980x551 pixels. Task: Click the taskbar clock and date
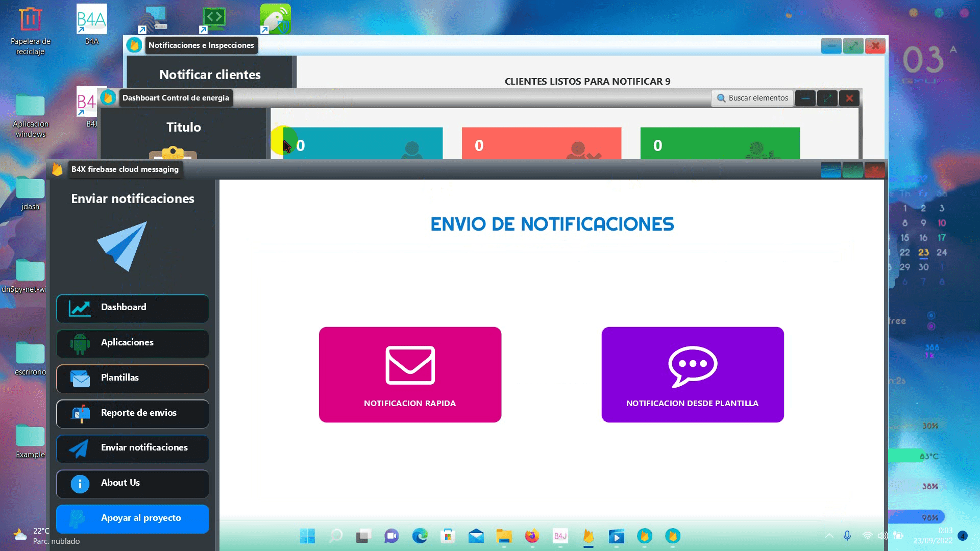[x=933, y=536]
